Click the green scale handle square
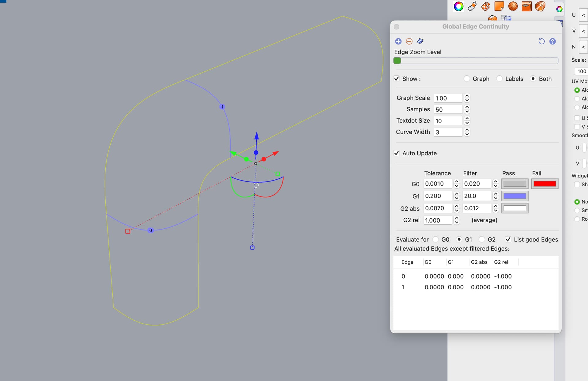This screenshot has width=588, height=381. [278, 174]
